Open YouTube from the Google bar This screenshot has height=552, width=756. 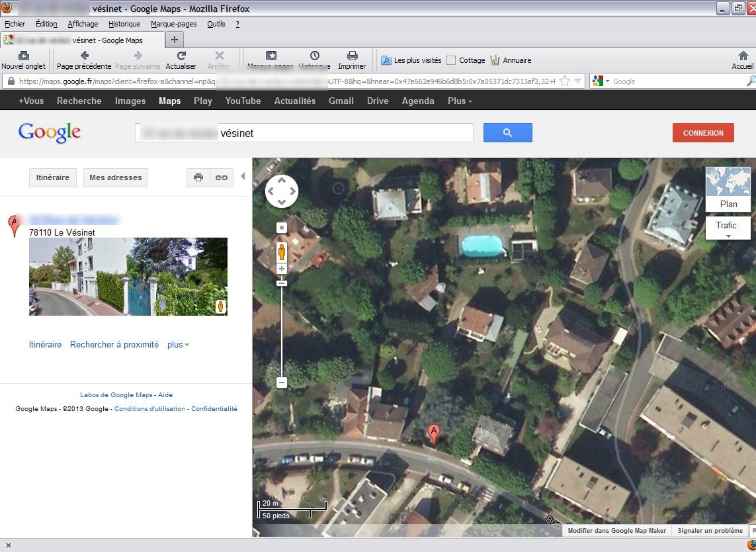point(243,101)
